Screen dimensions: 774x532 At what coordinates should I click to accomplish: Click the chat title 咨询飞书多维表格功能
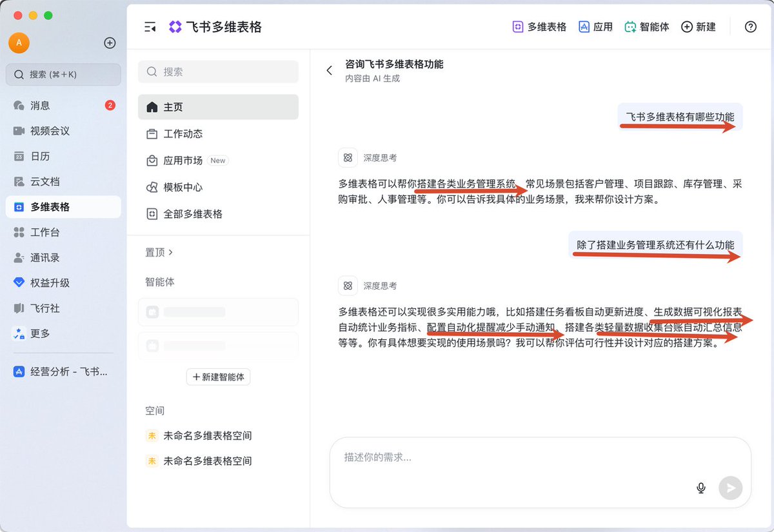coord(394,64)
